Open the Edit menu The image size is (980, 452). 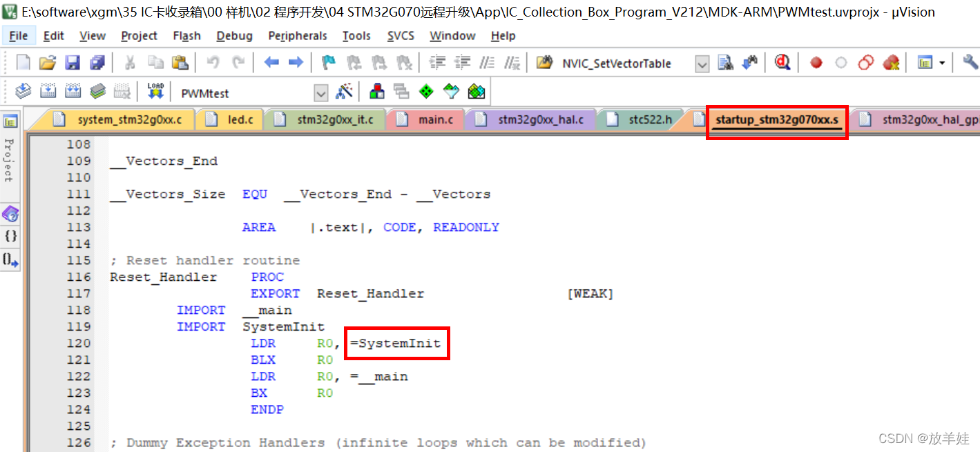coord(53,36)
